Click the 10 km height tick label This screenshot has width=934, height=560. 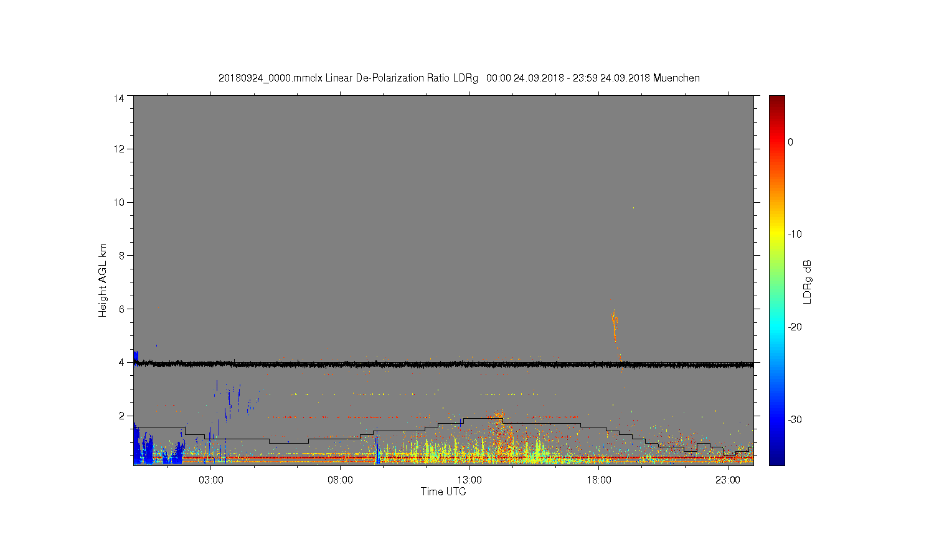coord(119,202)
